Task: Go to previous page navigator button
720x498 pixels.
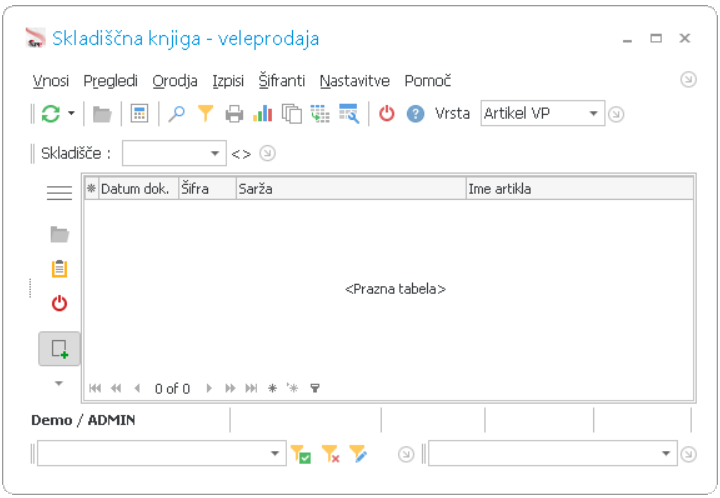Action: pos(116,388)
